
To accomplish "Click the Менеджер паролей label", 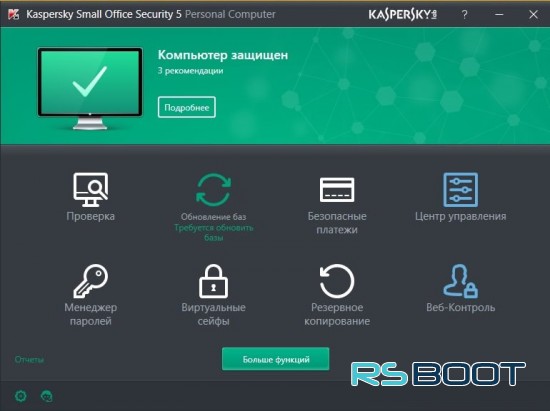I will pos(90,314).
